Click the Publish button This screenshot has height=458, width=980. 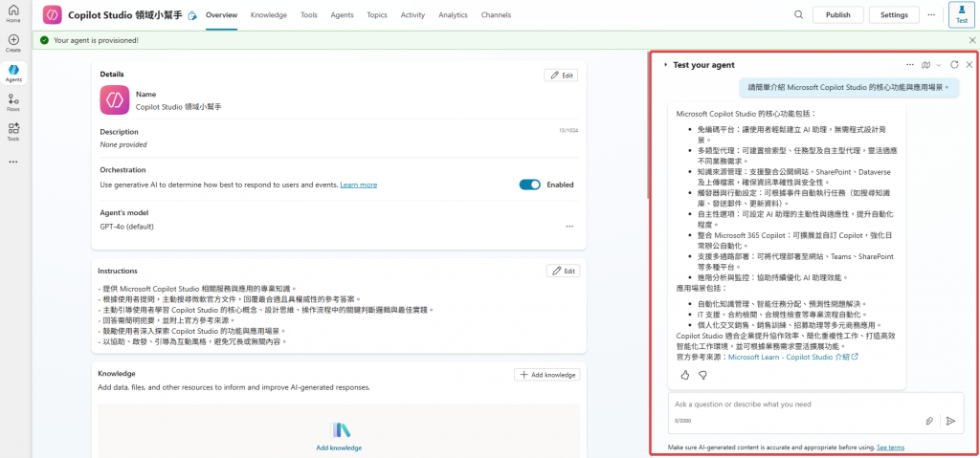837,15
